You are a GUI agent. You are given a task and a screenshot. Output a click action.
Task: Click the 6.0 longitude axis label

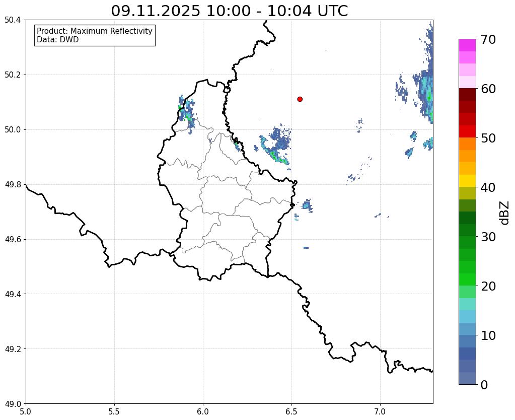[x=203, y=411]
